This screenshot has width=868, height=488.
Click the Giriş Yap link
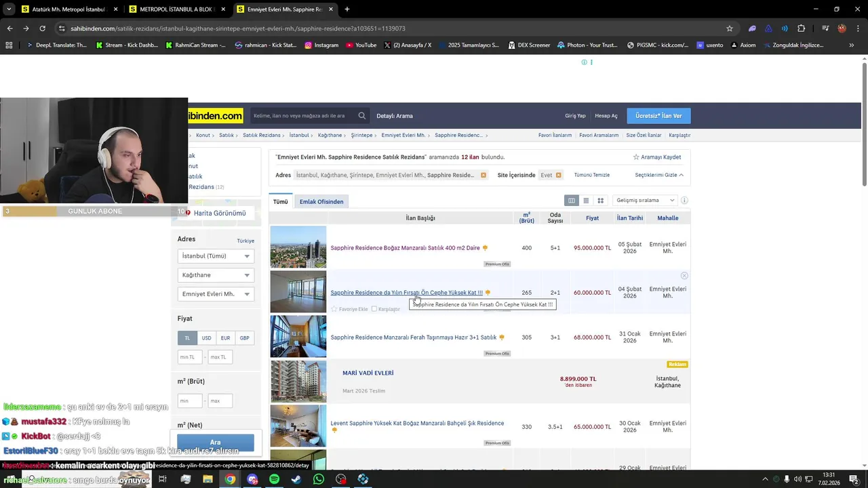click(575, 116)
